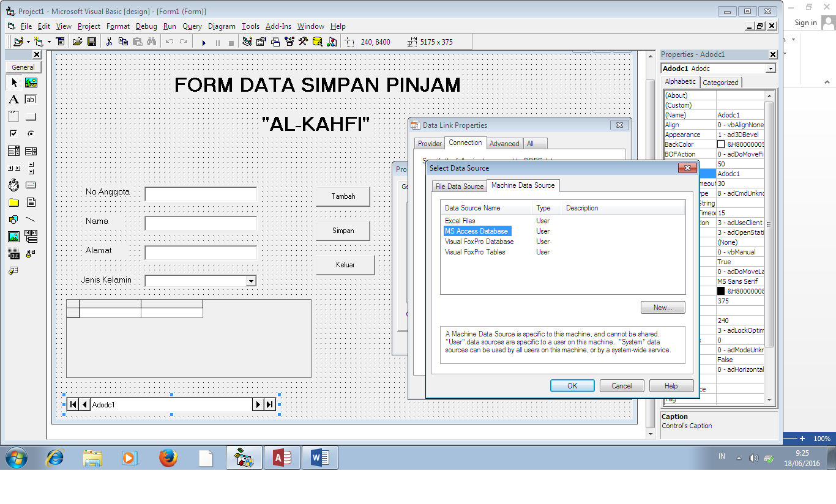Start running the project with the Run button
The height and width of the screenshot is (504, 836).
pyautogui.click(x=203, y=41)
